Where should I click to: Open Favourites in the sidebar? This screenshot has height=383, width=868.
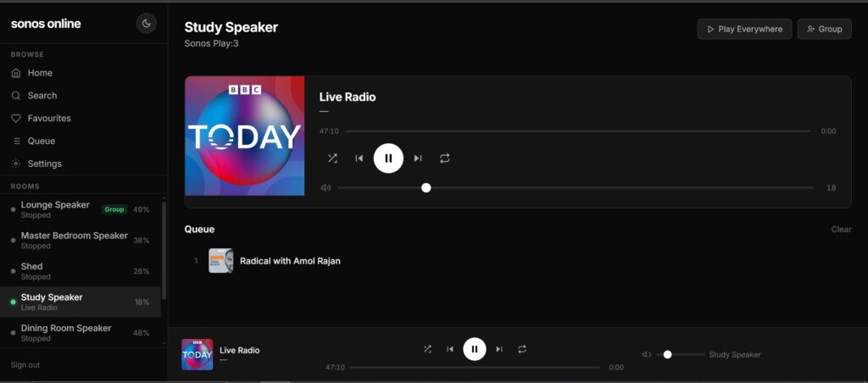click(84, 119)
